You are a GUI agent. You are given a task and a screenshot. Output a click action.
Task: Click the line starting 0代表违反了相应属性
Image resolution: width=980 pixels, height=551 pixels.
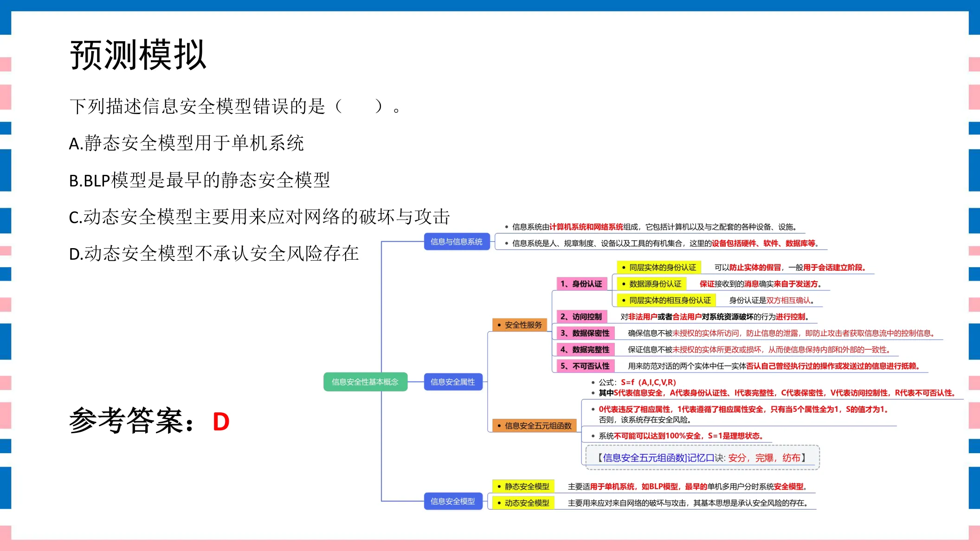[743, 409]
